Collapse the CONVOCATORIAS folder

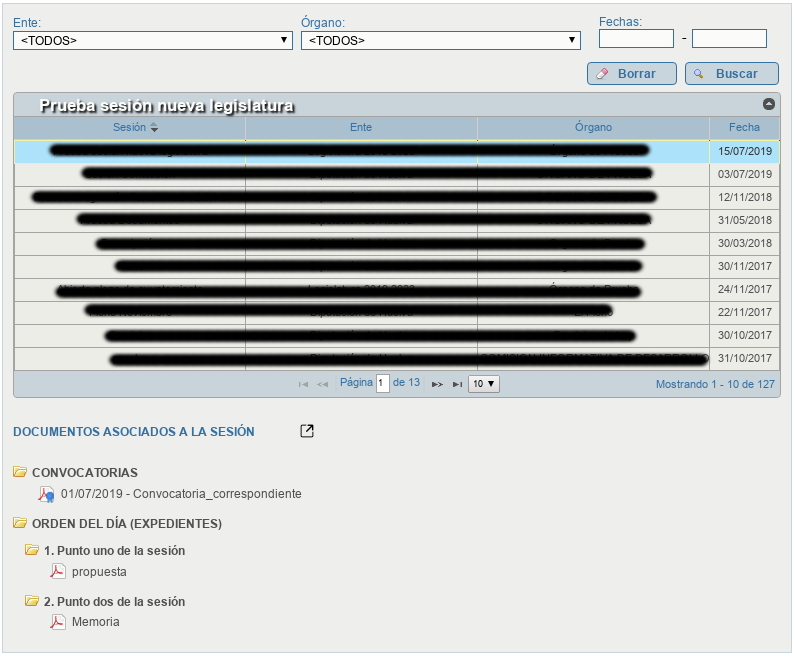point(20,472)
